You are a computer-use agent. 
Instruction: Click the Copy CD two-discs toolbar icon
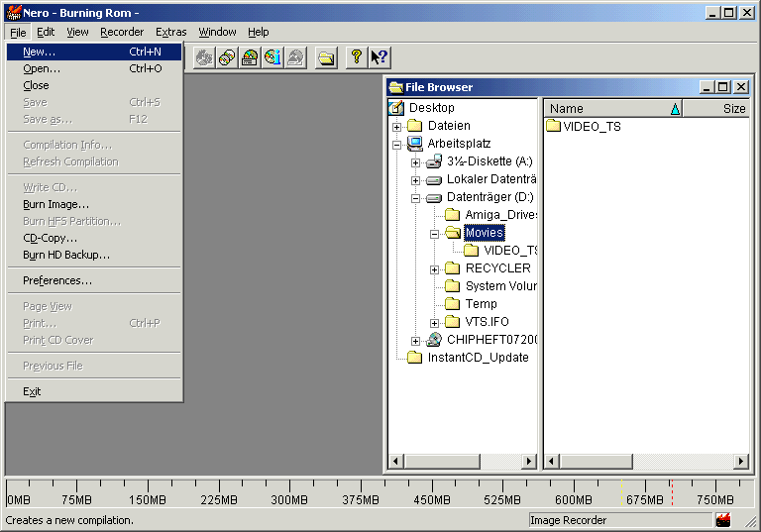click(x=227, y=57)
